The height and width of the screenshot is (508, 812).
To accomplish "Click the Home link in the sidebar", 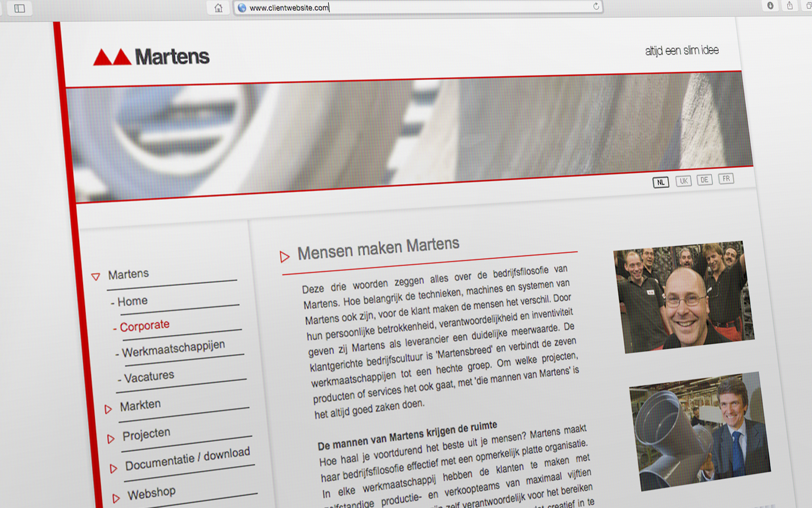I will 132,301.
